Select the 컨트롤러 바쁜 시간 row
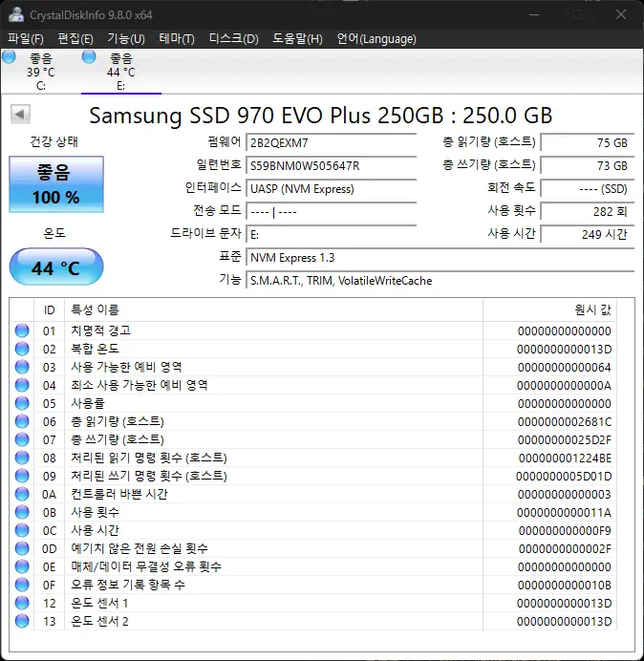The height and width of the screenshot is (661, 644). click(x=313, y=494)
